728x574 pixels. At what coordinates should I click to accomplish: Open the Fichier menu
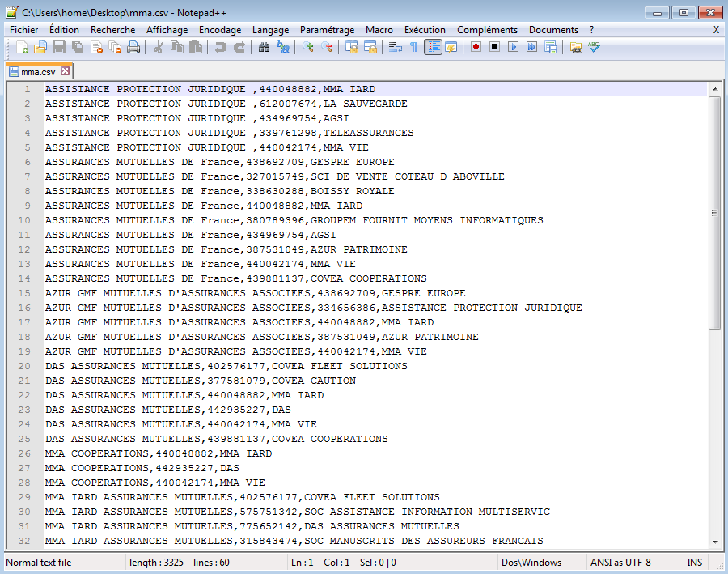click(x=23, y=30)
